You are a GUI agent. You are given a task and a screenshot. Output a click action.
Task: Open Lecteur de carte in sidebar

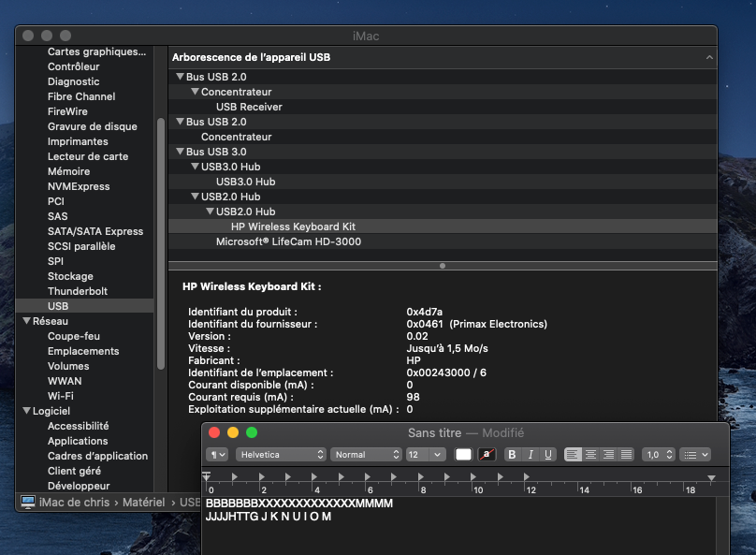(x=88, y=156)
